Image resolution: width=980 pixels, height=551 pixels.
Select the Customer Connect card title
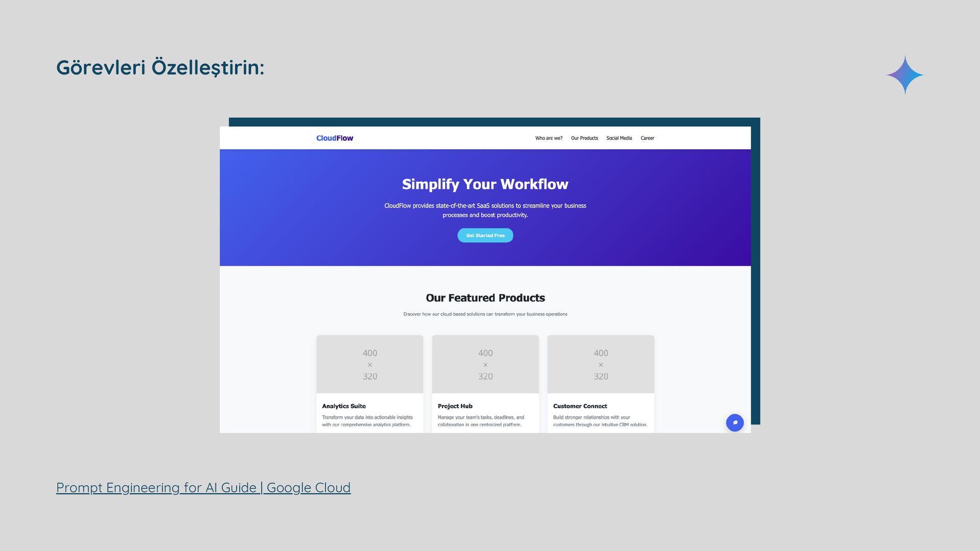(580, 406)
